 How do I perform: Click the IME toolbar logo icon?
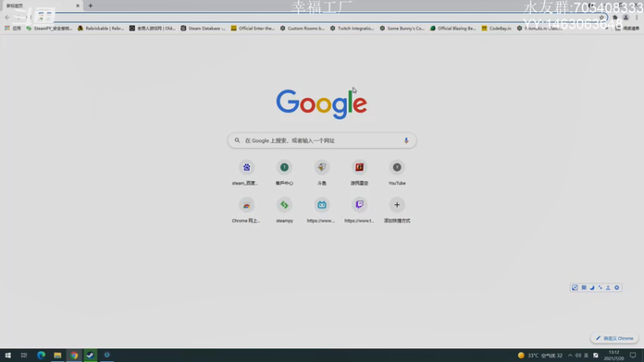point(575,288)
